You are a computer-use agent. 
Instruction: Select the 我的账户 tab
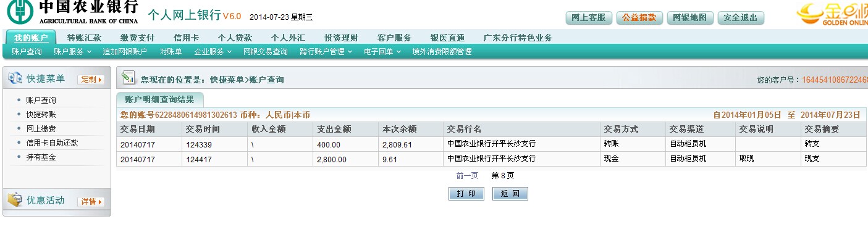coord(30,38)
